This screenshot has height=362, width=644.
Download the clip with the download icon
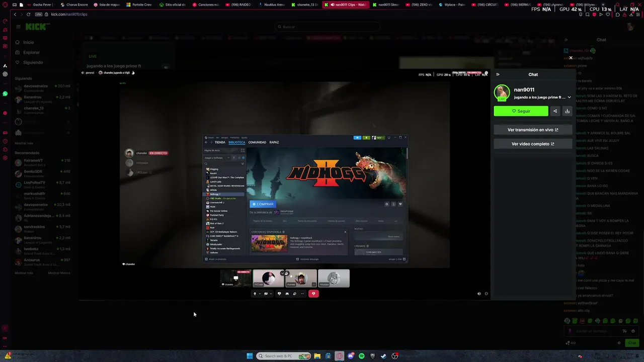tap(567, 111)
